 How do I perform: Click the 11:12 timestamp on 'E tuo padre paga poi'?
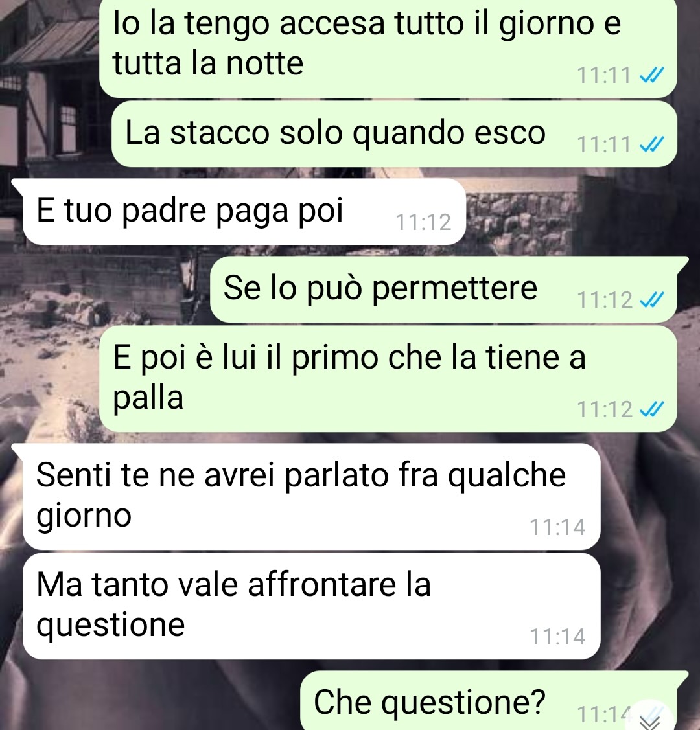click(423, 223)
